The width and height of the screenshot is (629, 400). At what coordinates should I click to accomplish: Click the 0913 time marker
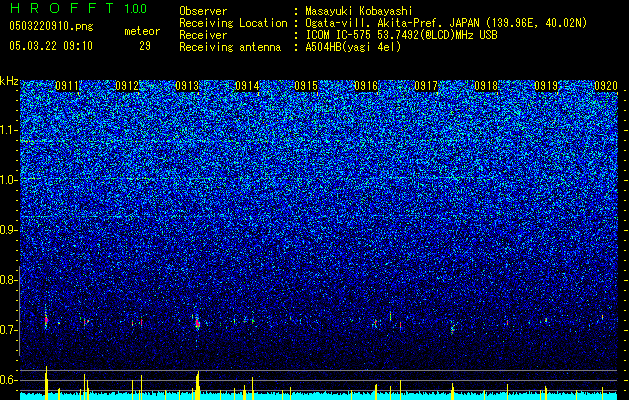pos(187,86)
